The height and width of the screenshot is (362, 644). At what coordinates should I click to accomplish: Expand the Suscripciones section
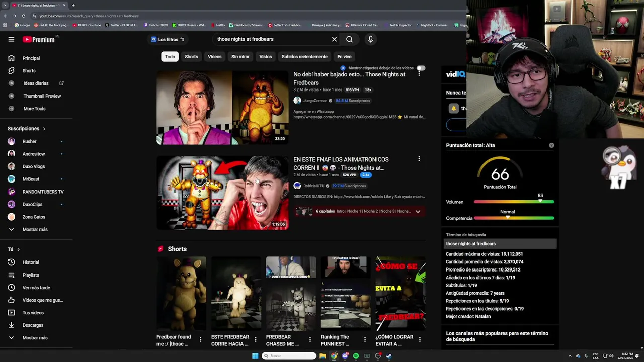[x=27, y=129]
